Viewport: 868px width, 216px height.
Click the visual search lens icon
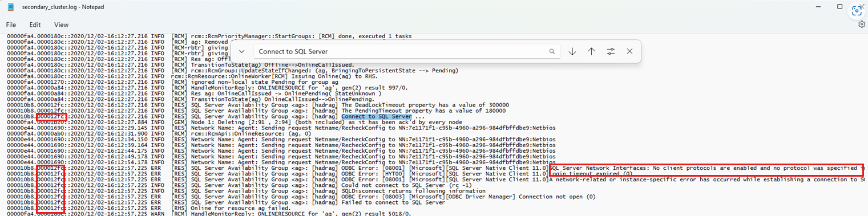pyautogui.click(x=857, y=10)
